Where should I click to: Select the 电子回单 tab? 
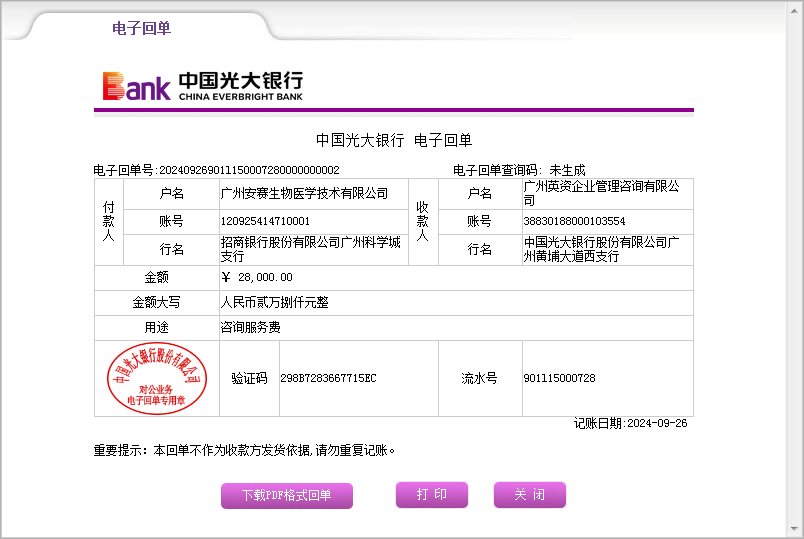coord(142,28)
